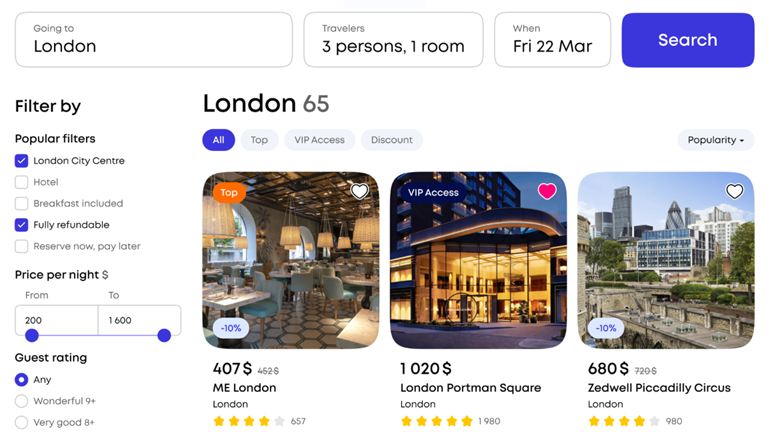Image resolution: width=775 pixels, height=432 pixels.
Task: Favorite ME London with heart icon
Action: (x=359, y=191)
